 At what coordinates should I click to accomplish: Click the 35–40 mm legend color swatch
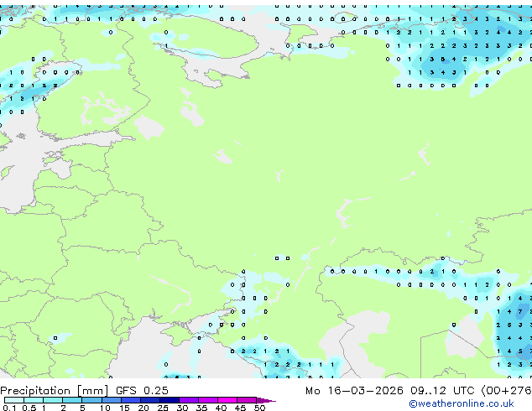207,400
